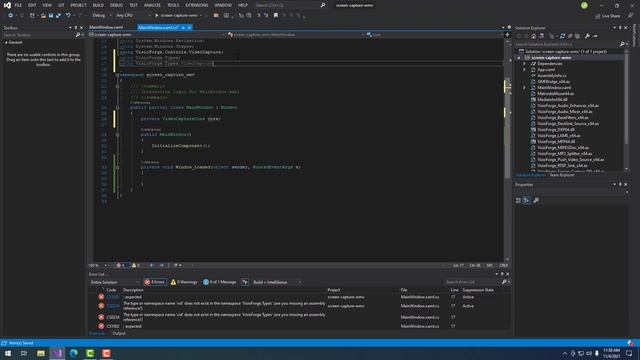Viewport: 640px width, 360px height.
Task: Select VisioForge_Audio_Enhancer_x64.ax file
Action: pos(567,106)
